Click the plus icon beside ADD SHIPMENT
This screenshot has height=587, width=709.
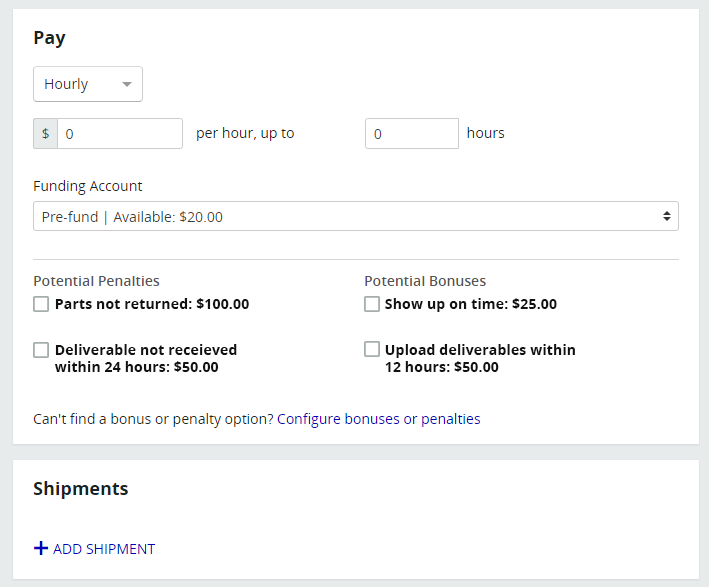41,548
